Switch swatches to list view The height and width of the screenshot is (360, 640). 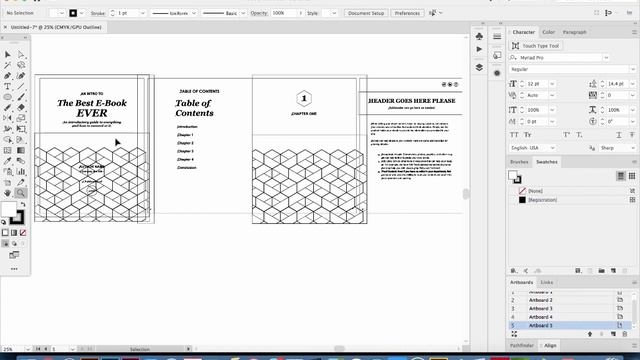click(620, 176)
